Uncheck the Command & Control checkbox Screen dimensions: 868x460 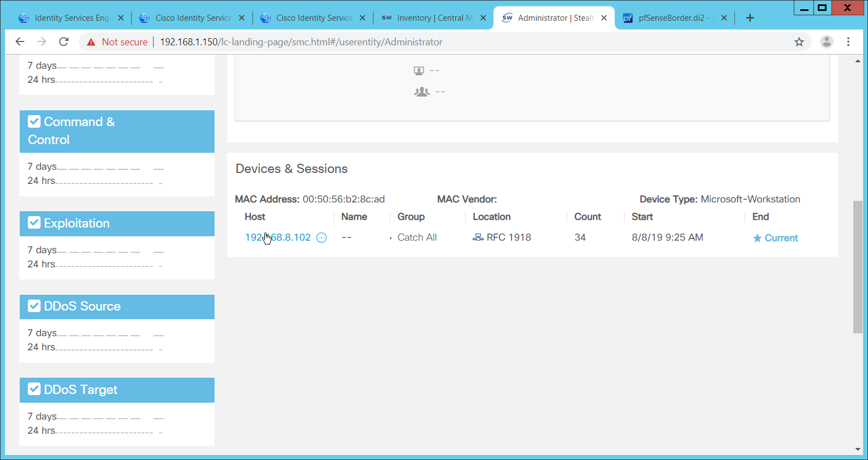coord(34,121)
